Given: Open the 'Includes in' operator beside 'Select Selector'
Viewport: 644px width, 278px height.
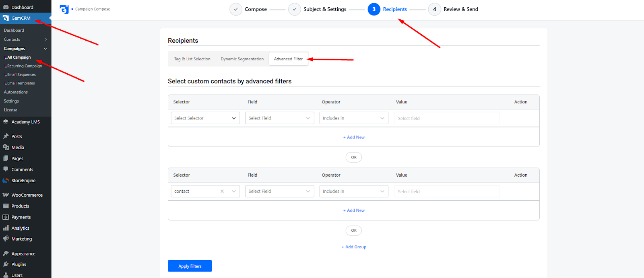Looking at the screenshot, I should pos(354,118).
